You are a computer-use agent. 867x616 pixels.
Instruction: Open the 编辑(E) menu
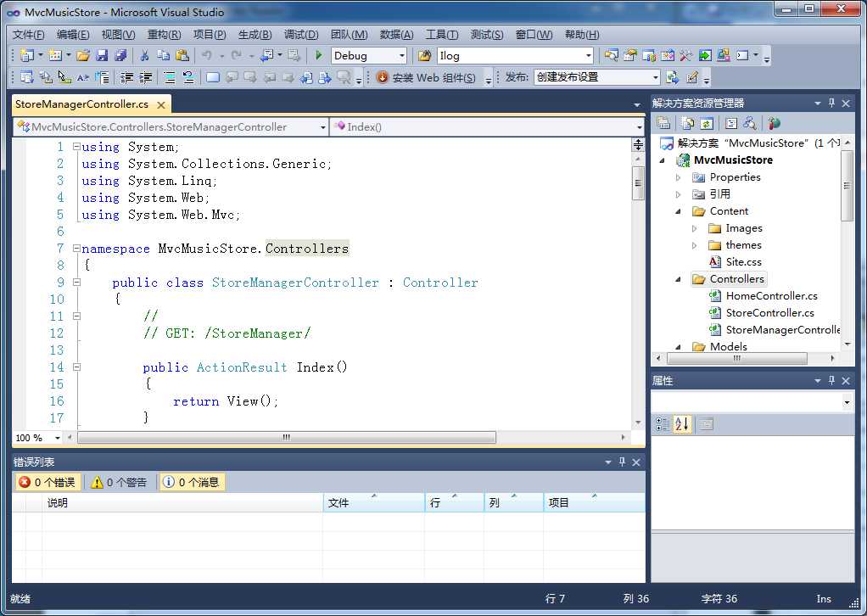click(x=73, y=34)
